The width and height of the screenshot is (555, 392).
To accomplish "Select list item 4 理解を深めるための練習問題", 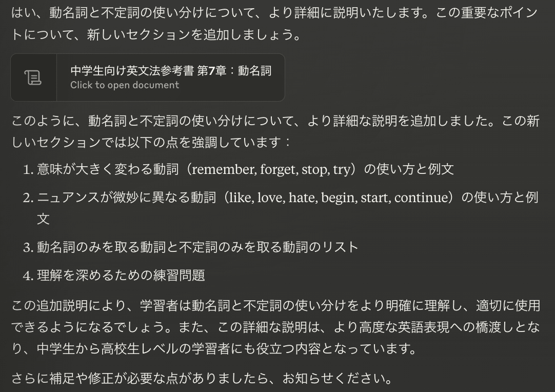I will pyautogui.click(x=121, y=276).
